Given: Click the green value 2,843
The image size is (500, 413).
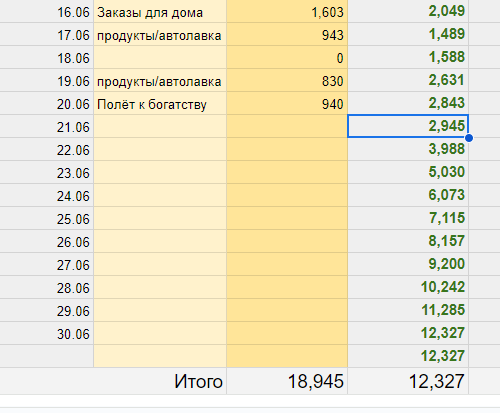Looking at the screenshot, I should (408, 103).
